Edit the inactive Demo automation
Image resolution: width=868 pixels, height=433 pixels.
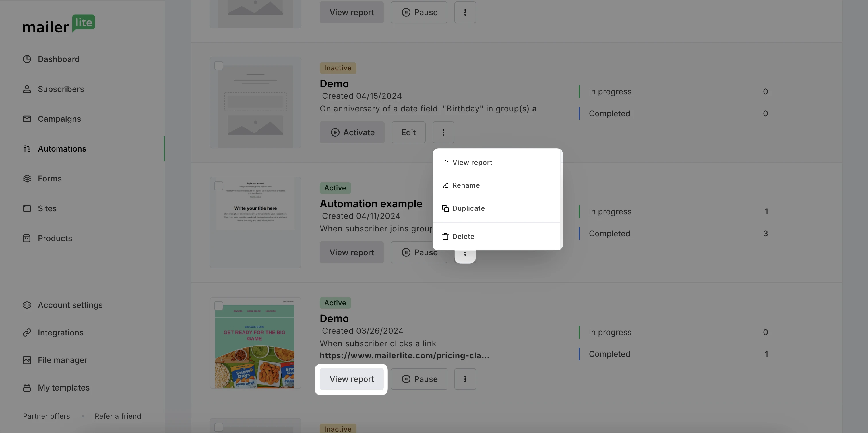408,132
